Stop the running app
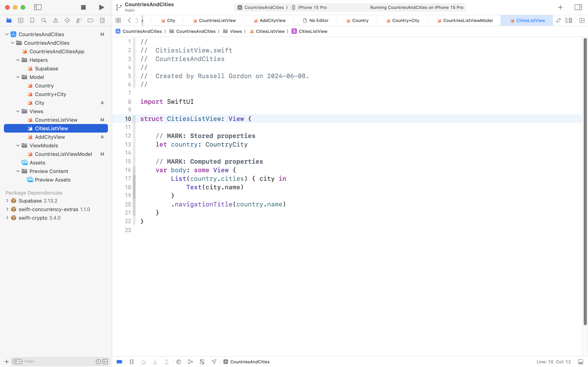 point(83,7)
